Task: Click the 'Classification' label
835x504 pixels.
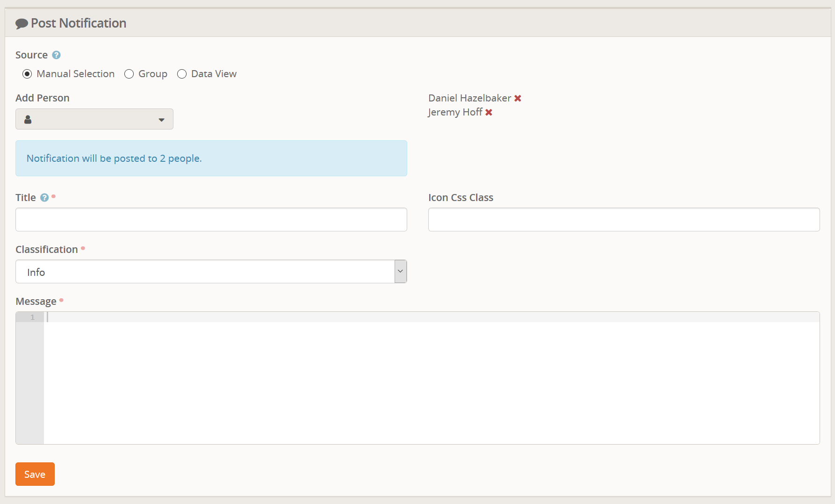Action: [x=47, y=250]
